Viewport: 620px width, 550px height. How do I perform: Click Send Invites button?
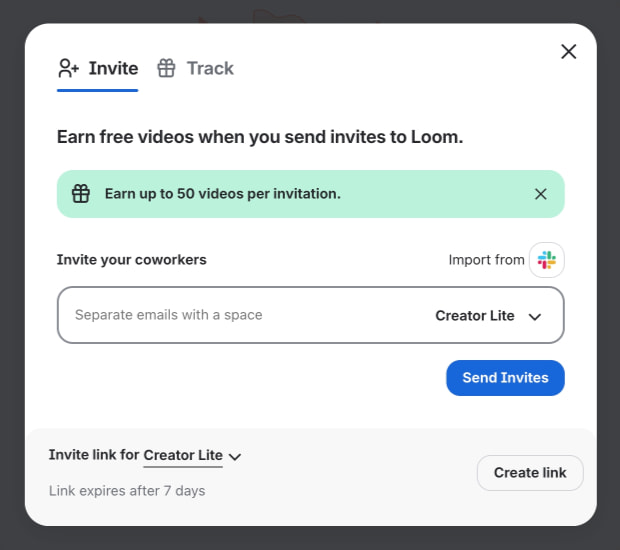(x=505, y=378)
